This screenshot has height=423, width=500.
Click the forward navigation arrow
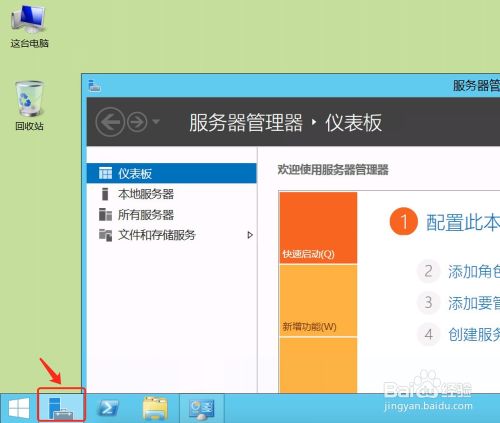(137, 122)
